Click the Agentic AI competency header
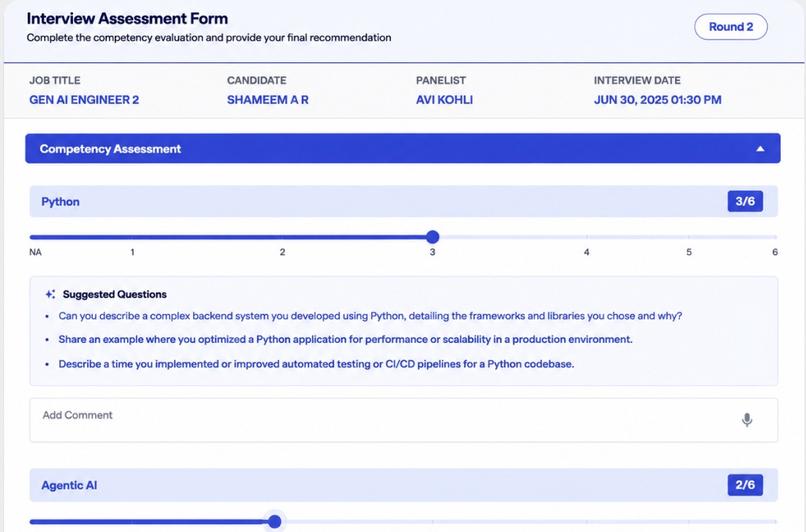 coord(404,484)
